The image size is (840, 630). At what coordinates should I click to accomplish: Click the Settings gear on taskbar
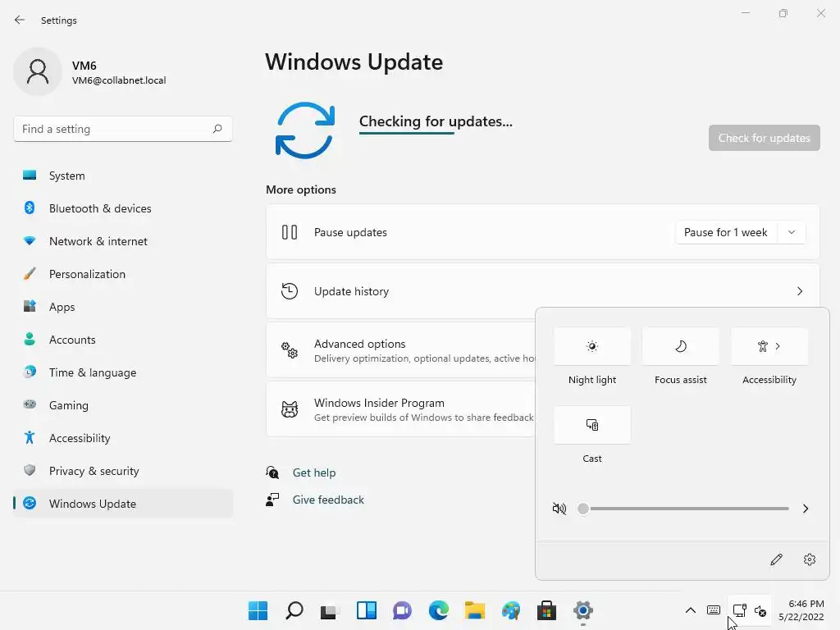pyautogui.click(x=583, y=610)
